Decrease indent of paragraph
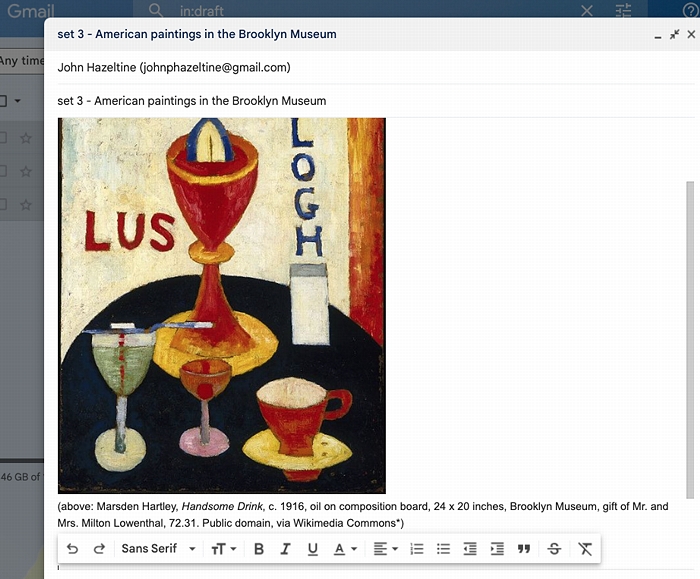Image resolution: width=700 pixels, height=579 pixels. pyautogui.click(x=470, y=549)
